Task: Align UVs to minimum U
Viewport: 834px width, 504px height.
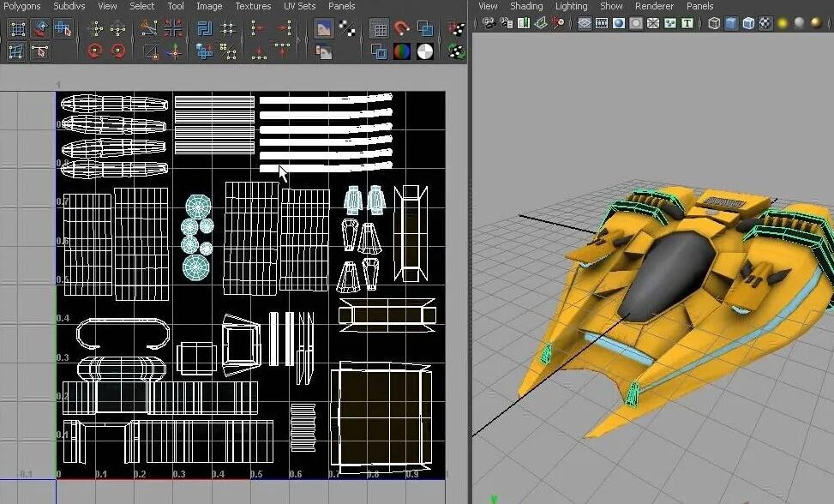Action: tap(259, 28)
